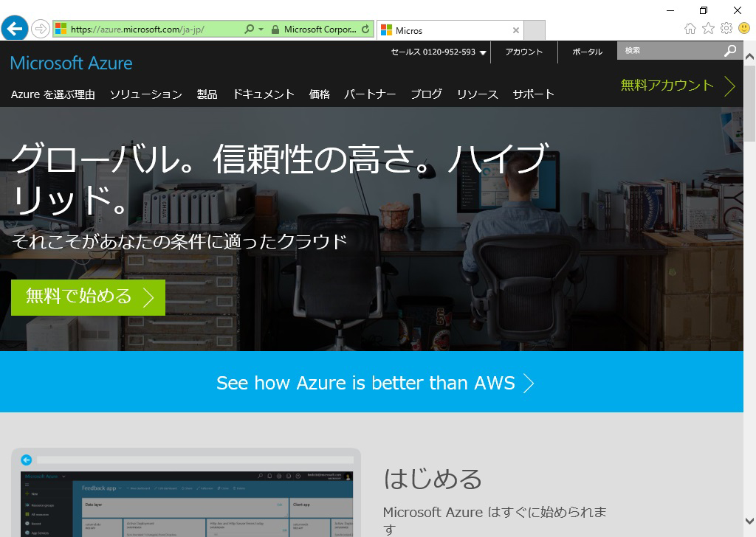This screenshot has width=756, height=537.
Task: Close the Micros tab with its X
Action: [516, 30]
